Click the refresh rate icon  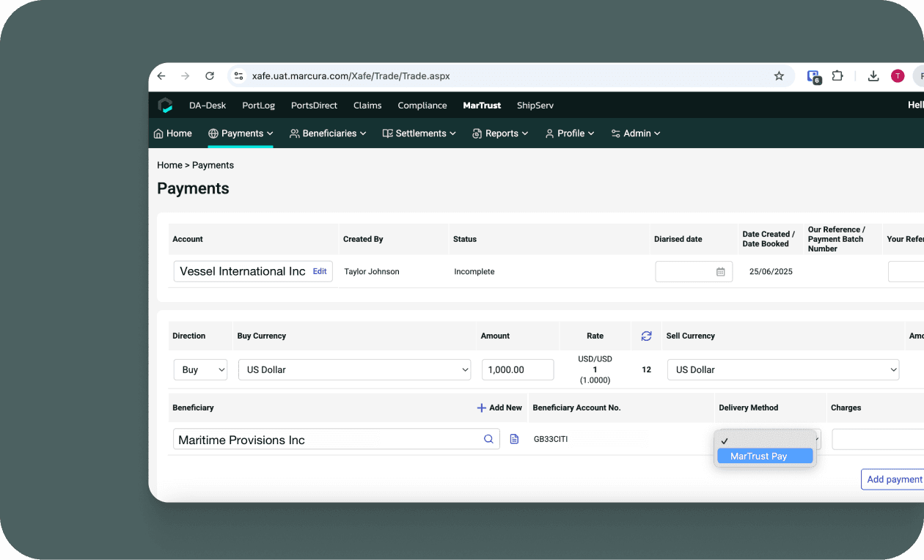[646, 336]
